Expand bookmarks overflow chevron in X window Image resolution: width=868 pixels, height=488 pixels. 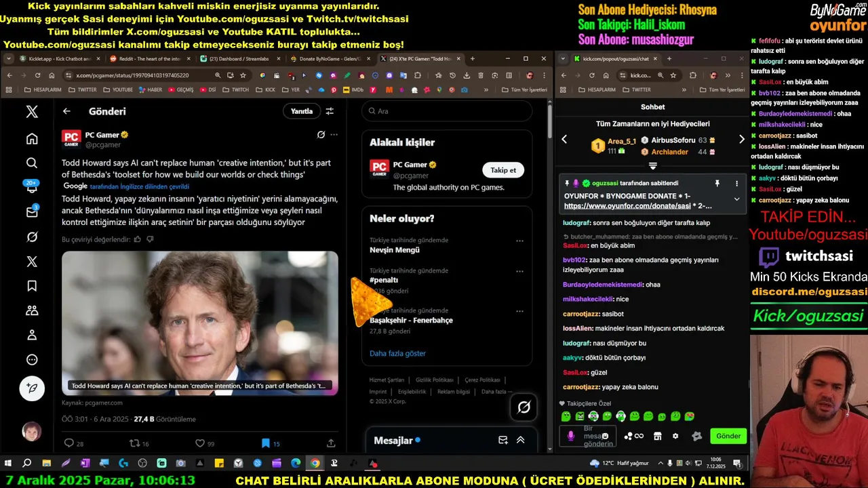(486, 89)
